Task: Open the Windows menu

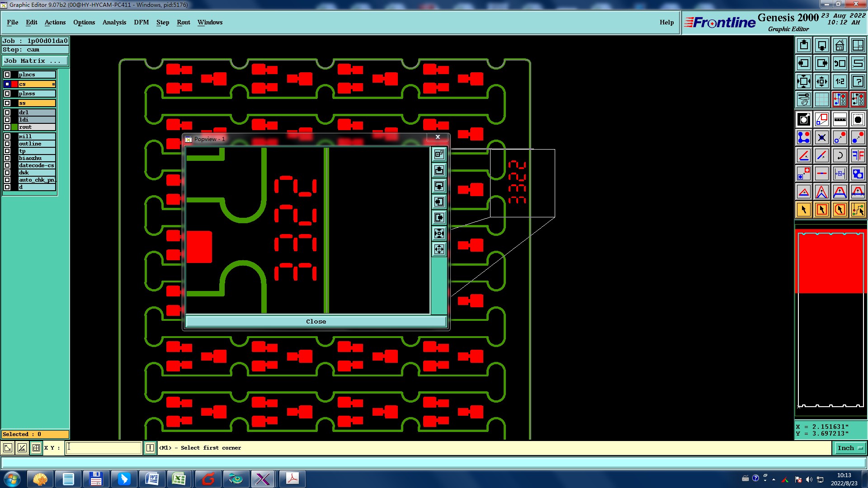Action: (x=210, y=22)
